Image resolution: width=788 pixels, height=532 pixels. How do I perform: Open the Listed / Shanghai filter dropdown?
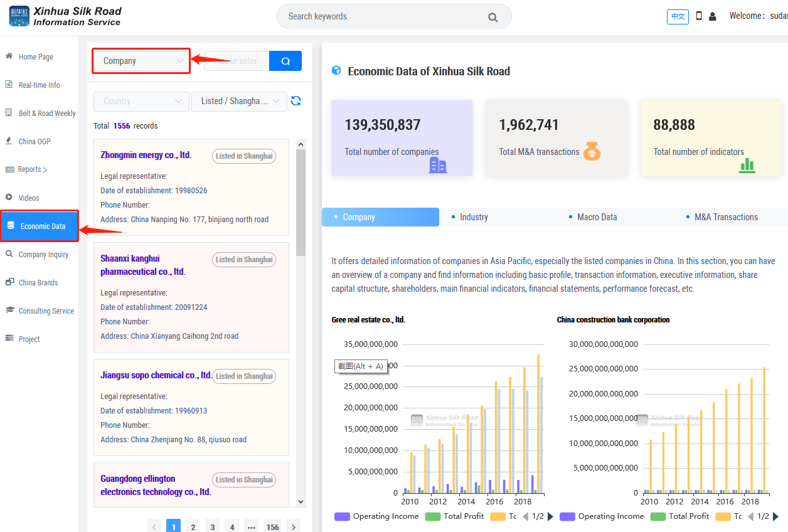coord(239,101)
